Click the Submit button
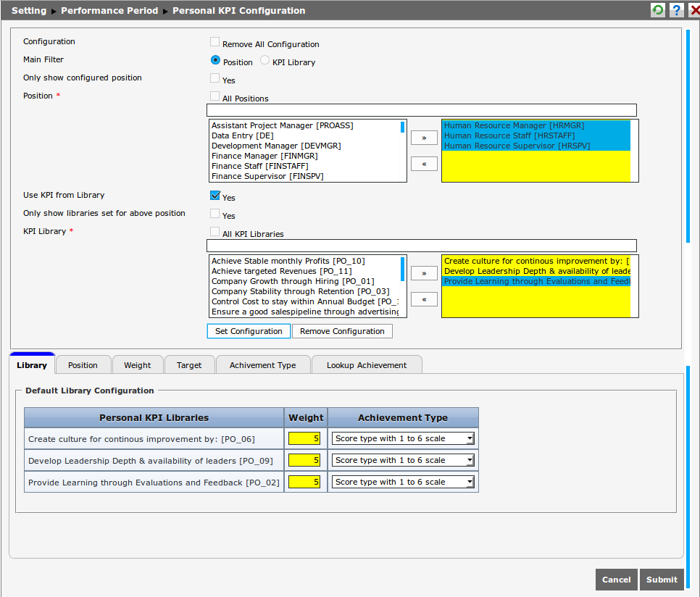The image size is (700, 597). (662, 580)
